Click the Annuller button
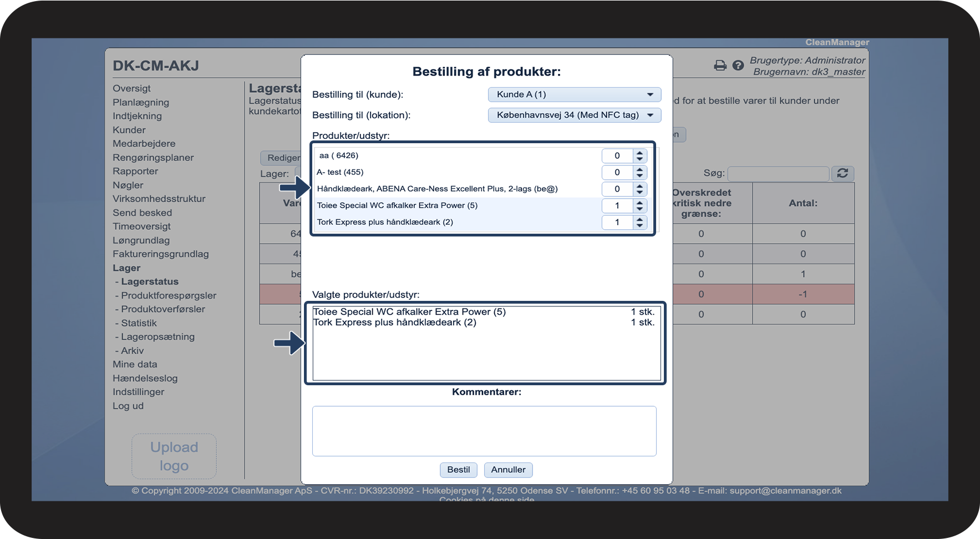Image resolution: width=980 pixels, height=539 pixels. [x=508, y=470]
